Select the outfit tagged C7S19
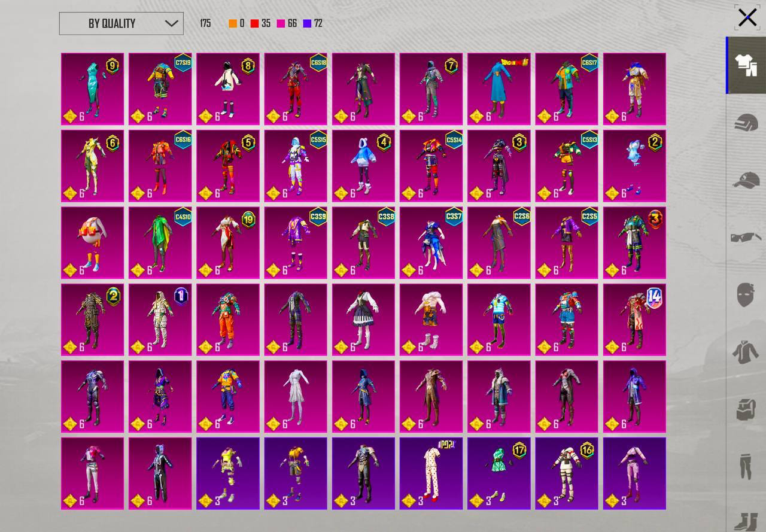The width and height of the screenshot is (766, 532). 160,89
